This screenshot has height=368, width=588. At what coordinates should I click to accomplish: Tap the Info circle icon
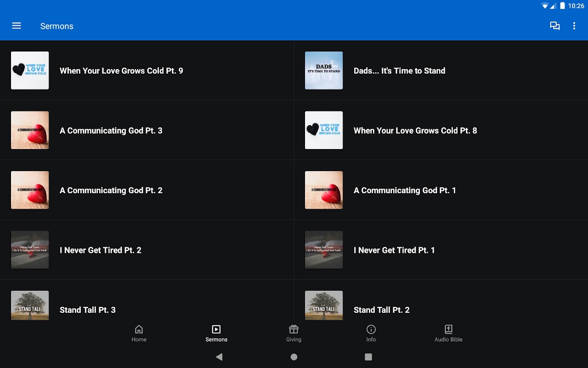371,329
